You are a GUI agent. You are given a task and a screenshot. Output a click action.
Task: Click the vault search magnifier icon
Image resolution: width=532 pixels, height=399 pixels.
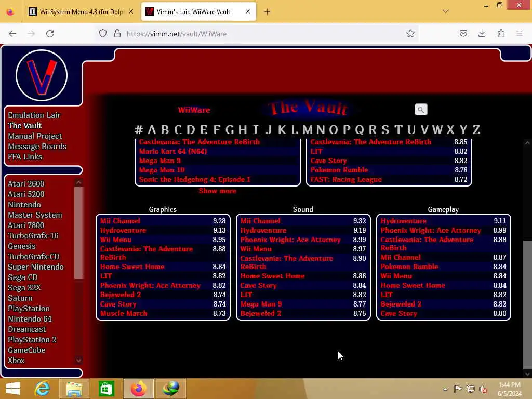pos(421,110)
